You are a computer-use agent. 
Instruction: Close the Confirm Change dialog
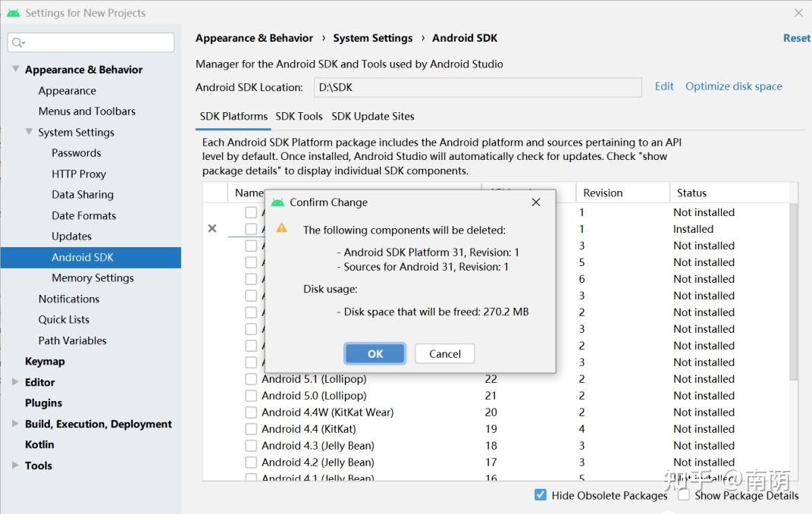(x=536, y=202)
